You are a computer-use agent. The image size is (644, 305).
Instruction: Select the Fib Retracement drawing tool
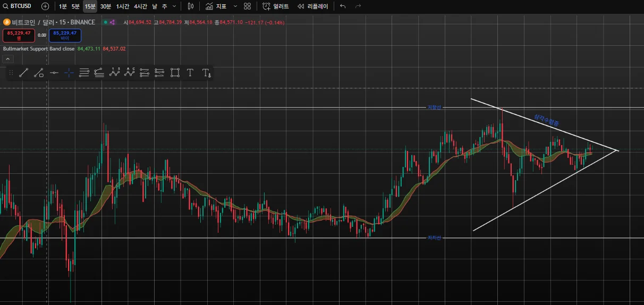145,73
